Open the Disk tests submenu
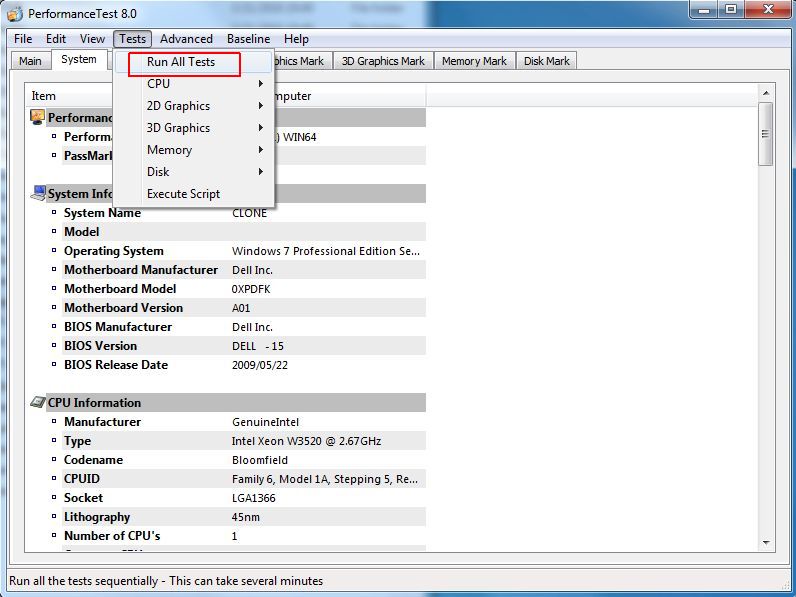This screenshot has width=796, height=597. tap(195, 172)
